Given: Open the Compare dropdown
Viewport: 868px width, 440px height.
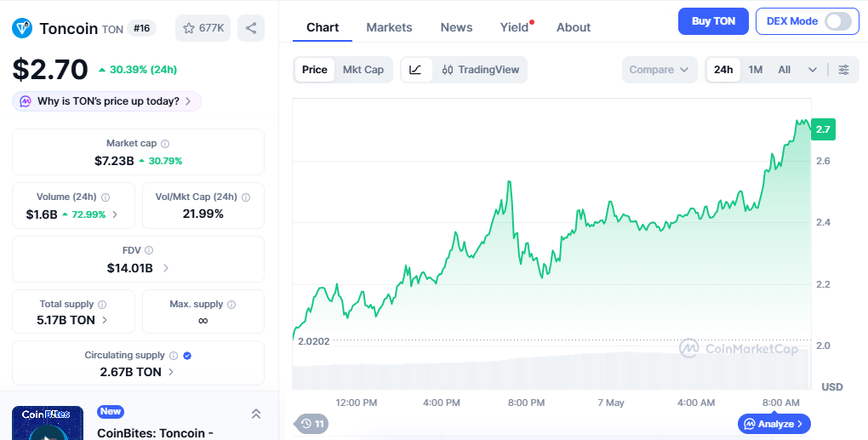Looking at the screenshot, I should pyautogui.click(x=660, y=70).
